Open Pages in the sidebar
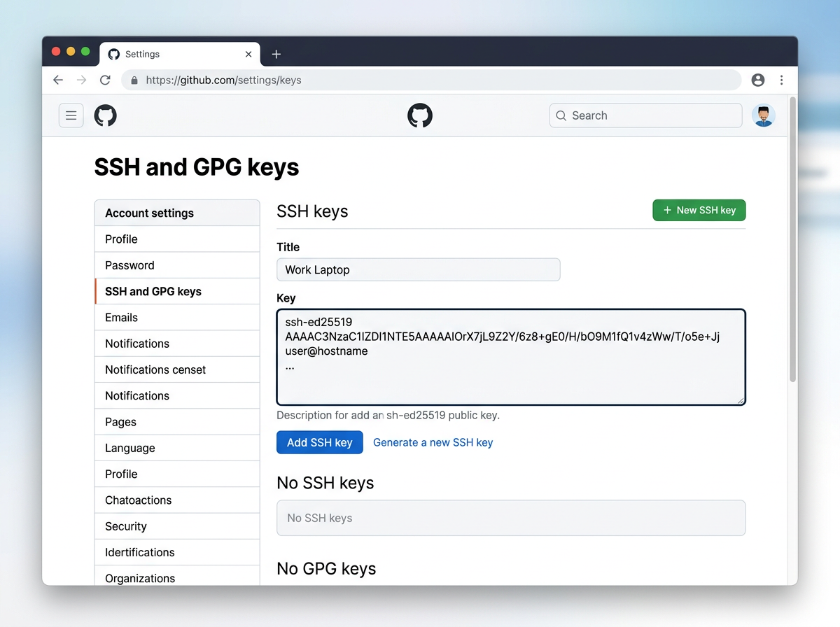840x627 pixels. tap(177, 422)
